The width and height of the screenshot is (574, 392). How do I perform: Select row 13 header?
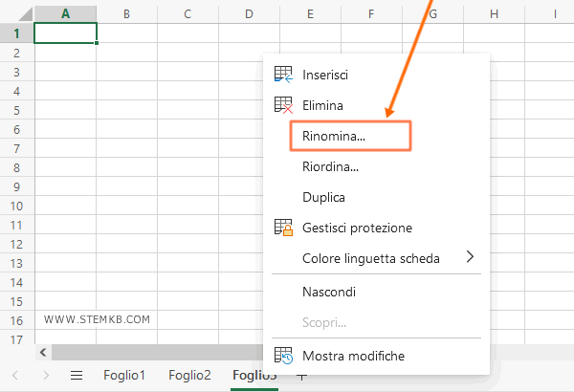click(x=17, y=263)
